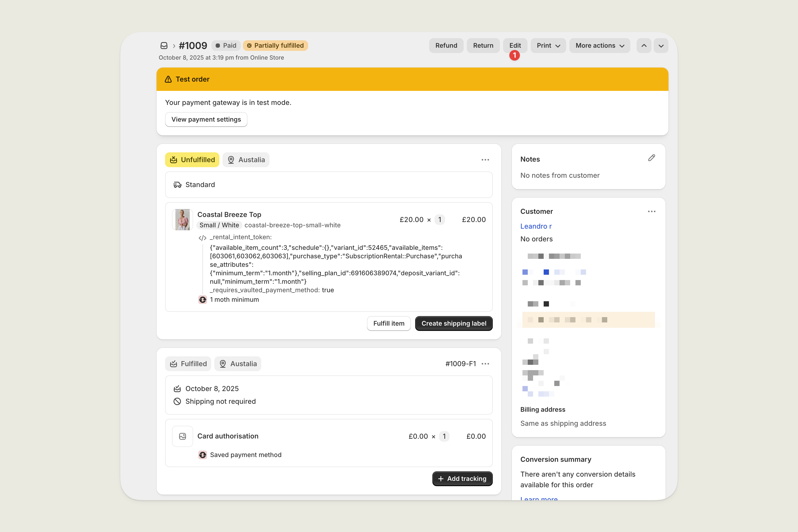This screenshot has width=798, height=532.
Task: Click Create shipping label
Action: pyautogui.click(x=454, y=323)
